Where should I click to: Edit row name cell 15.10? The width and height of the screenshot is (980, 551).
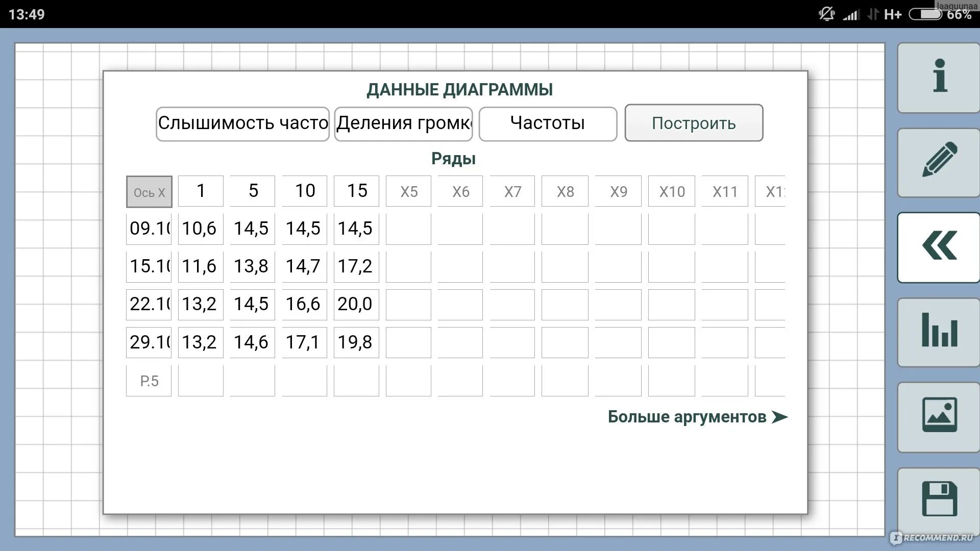[149, 267]
